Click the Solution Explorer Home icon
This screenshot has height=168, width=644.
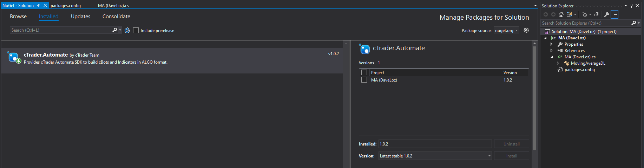tap(561, 14)
